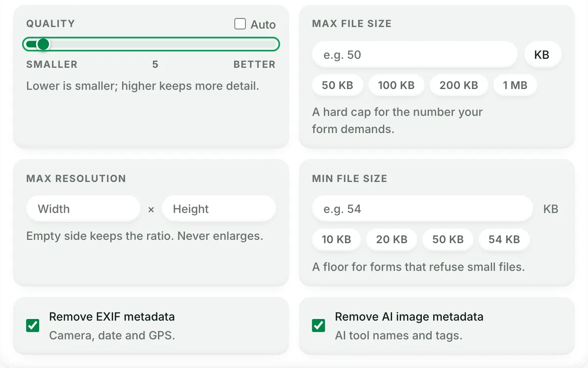Choose the 50 KB max file size preset
This screenshot has width=588, height=368.
(338, 85)
